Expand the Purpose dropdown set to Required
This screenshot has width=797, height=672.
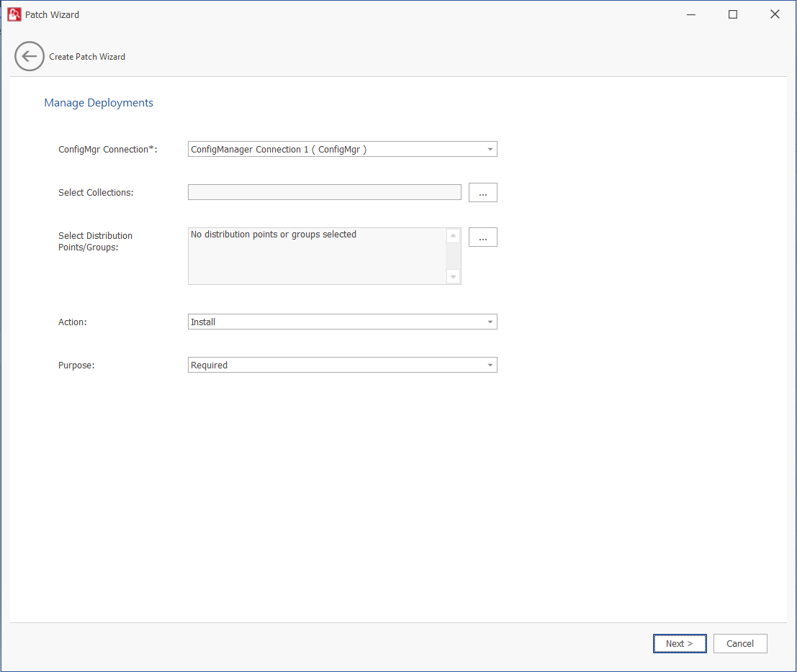pyautogui.click(x=490, y=365)
